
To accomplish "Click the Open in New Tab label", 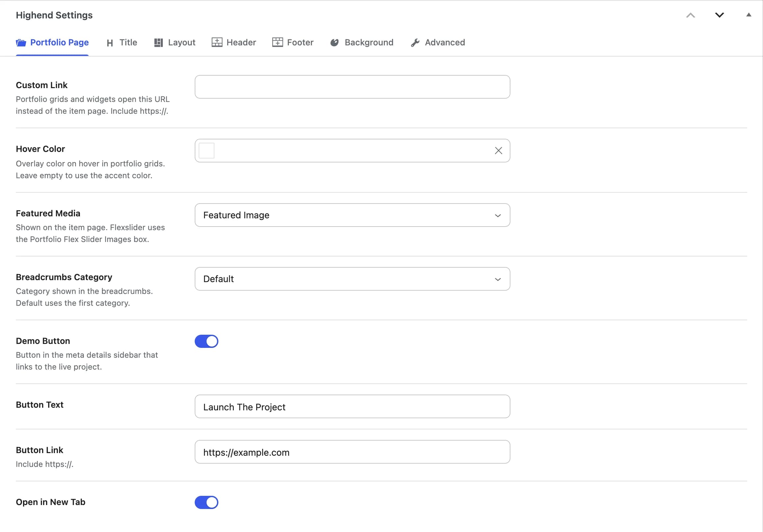I will [51, 502].
